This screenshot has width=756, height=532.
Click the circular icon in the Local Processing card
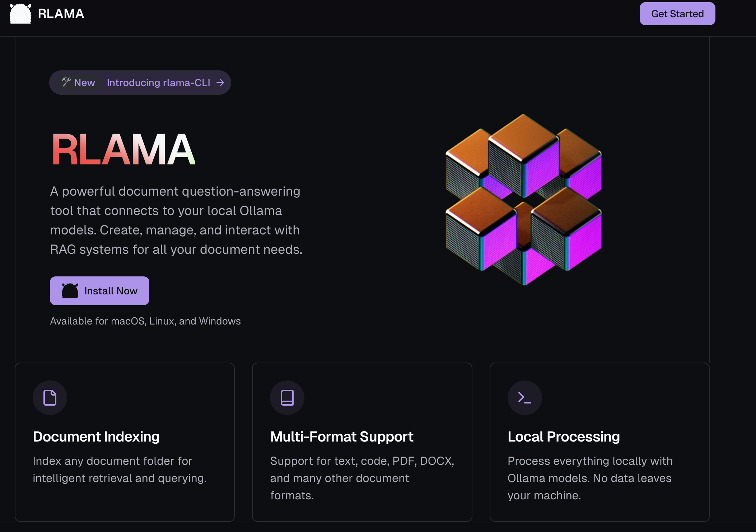(524, 397)
